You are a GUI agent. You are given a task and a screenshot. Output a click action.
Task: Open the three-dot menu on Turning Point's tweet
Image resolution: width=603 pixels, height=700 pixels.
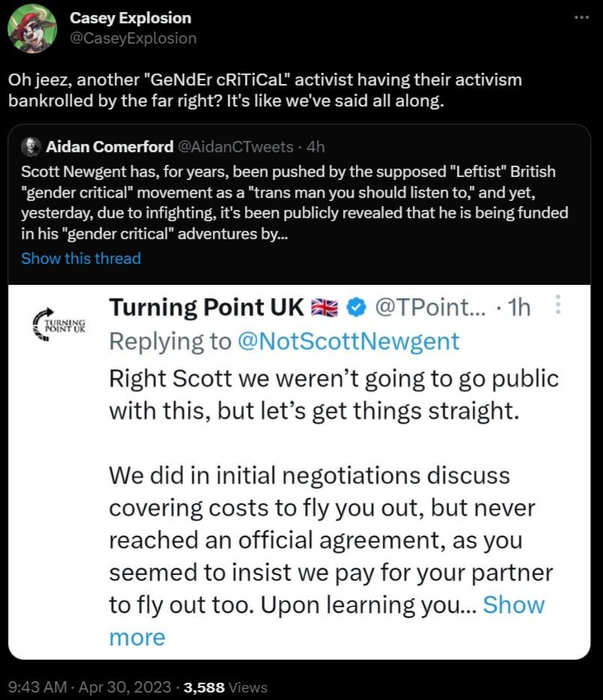pos(557,304)
